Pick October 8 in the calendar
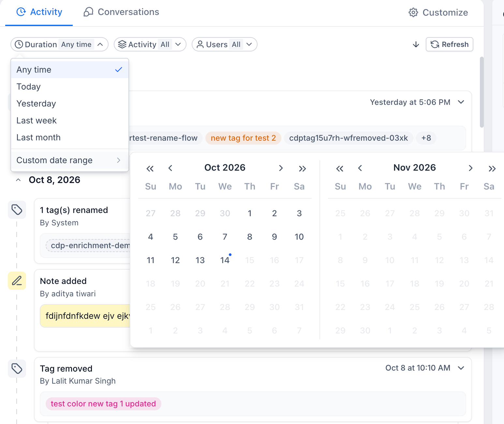The width and height of the screenshot is (504, 424). point(250,237)
